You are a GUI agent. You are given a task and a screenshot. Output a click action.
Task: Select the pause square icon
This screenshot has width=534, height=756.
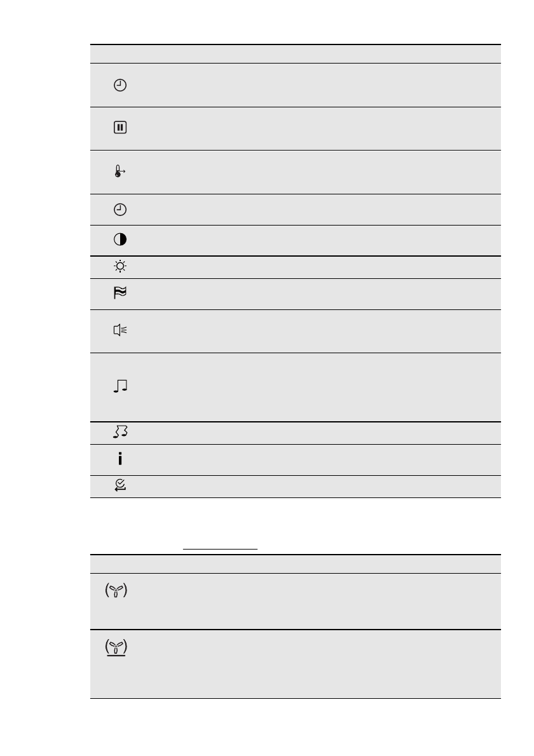tap(120, 128)
